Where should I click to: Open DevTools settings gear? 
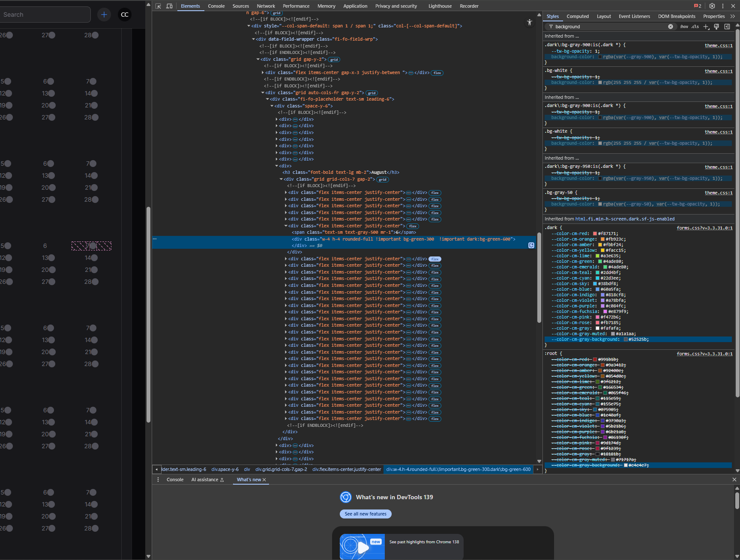pyautogui.click(x=712, y=6)
